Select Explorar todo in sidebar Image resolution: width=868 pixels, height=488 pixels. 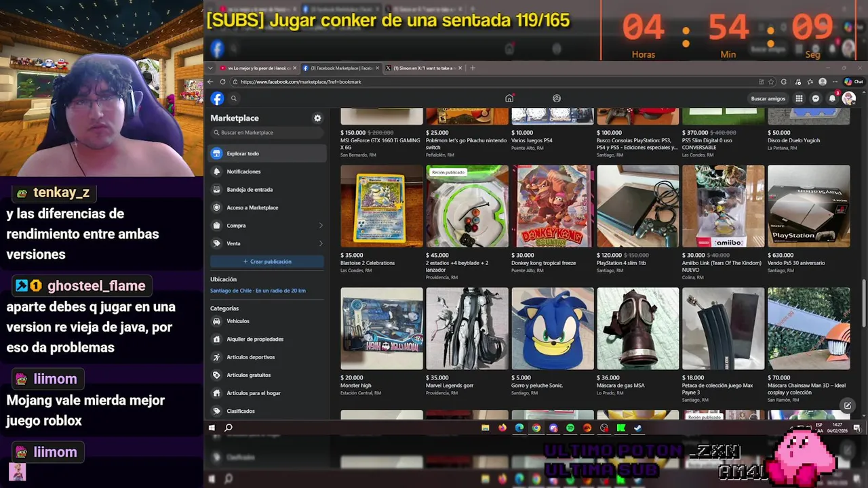point(268,154)
